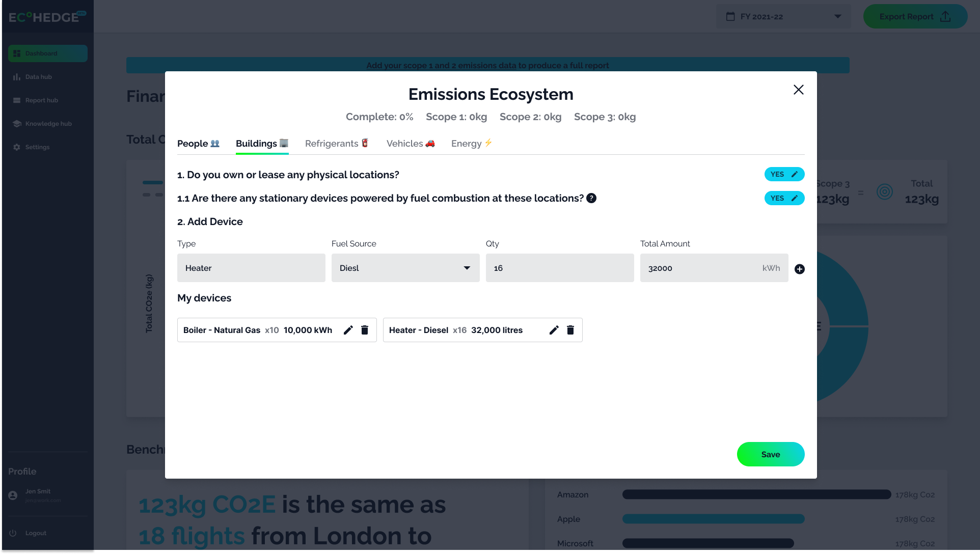Click the Type field containing Heater
Screen dimensions: 980x554
pos(251,268)
